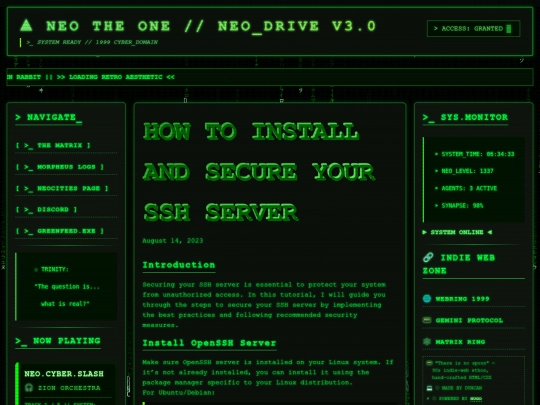Click the SYNAPSE: 98% readout

coord(459,206)
